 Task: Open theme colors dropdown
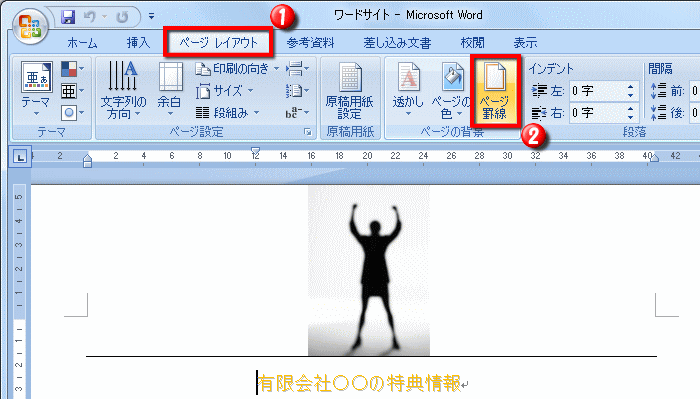click(x=72, y=69)
